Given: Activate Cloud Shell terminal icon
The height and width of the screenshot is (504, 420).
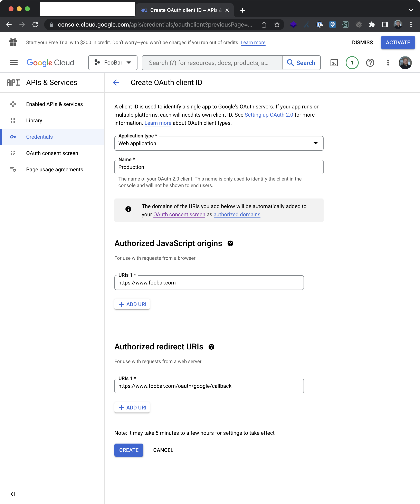Looking at the screenshot, I should pyautogui.click(x=334, y=63).
